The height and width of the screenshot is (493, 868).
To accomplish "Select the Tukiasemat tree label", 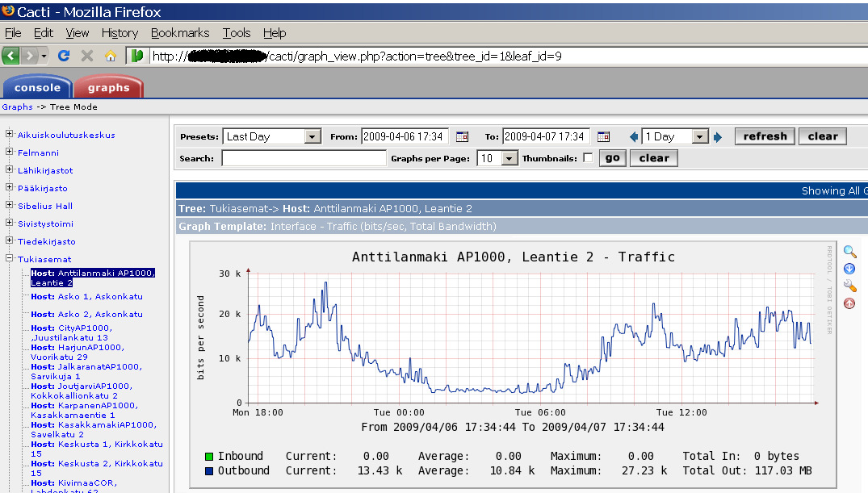I will click(x=44, y=259).
